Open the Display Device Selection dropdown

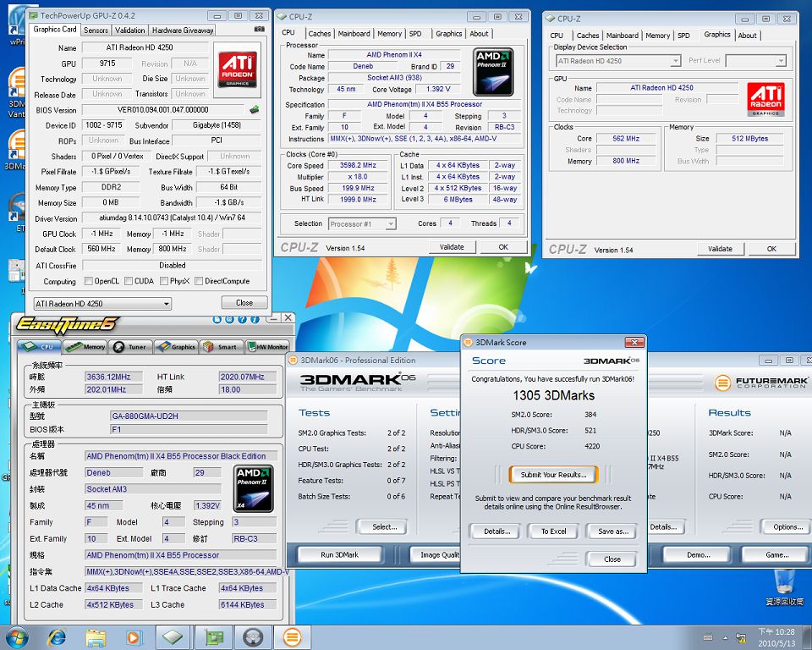618,61
